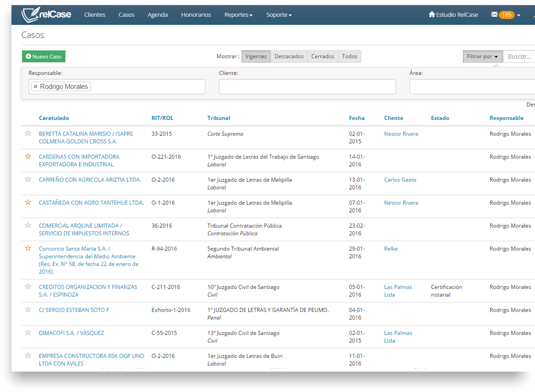Select the Todos filter tab
The height and width of the screenshot is (392, 535).
pyautogui.click(x=349, y=56)
